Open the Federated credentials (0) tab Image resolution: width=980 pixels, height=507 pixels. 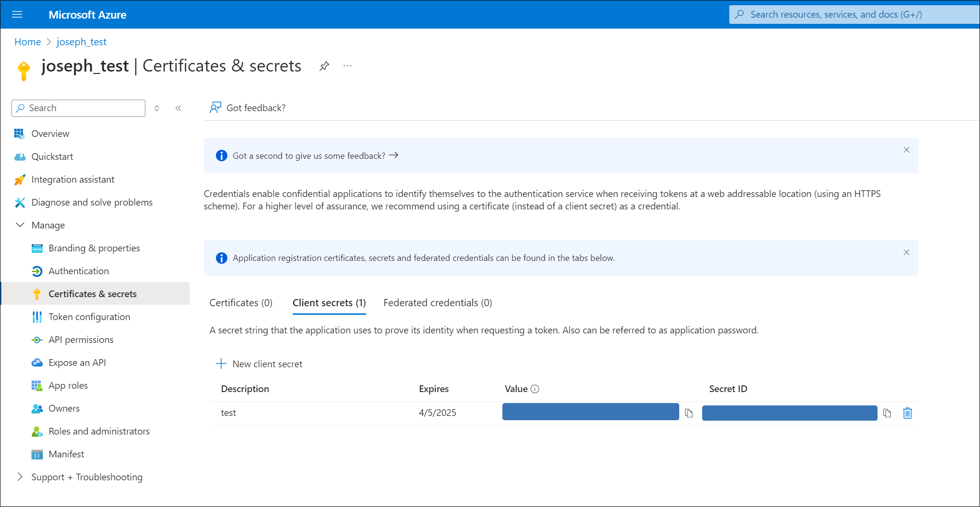(x=438, y=303)
